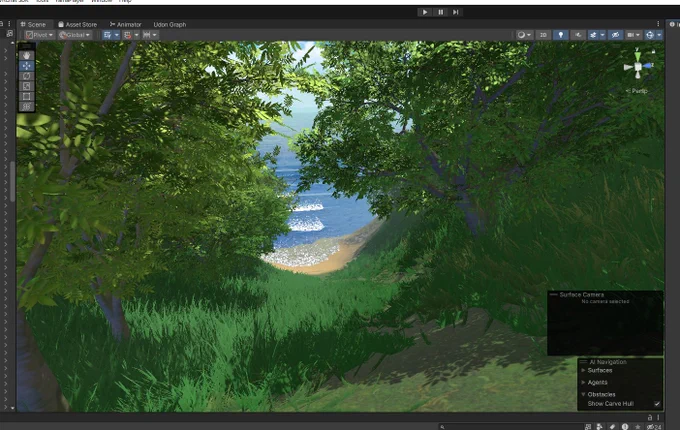The height and width of the screenshot is (430, 680).
Task: Click the favorites star icon at bottom
Action: (x=638, y=427)
